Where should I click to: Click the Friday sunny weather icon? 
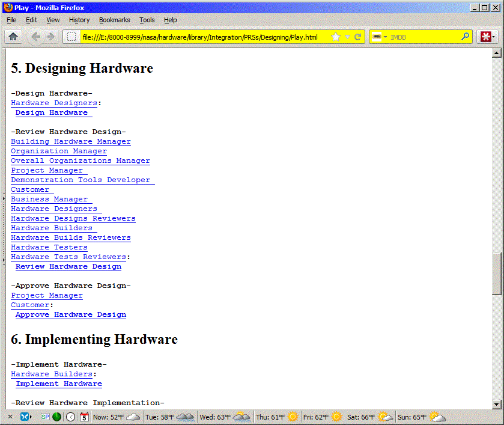coord(336,417)
